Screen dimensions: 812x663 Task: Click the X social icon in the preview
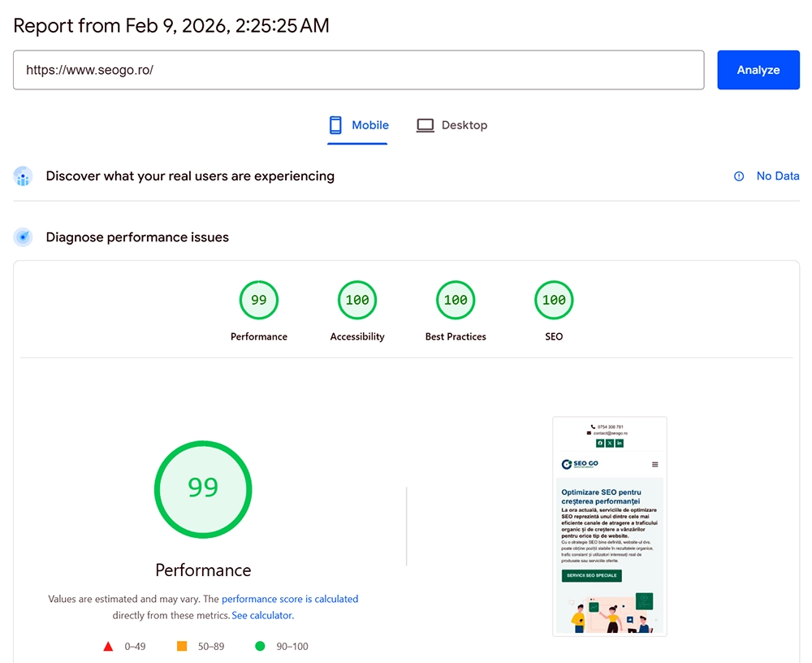610,444
